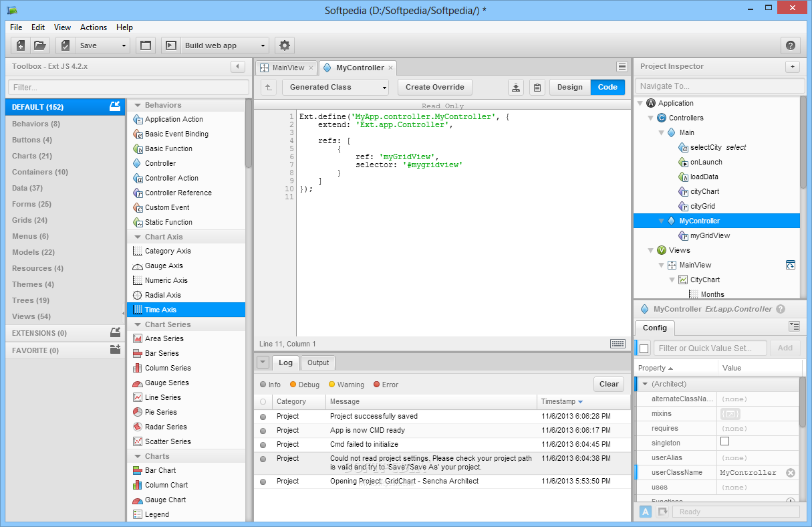This screenshot has width=812, height=527.
Task: Toggle the singleton checkbox
Action: click(724, 442)
